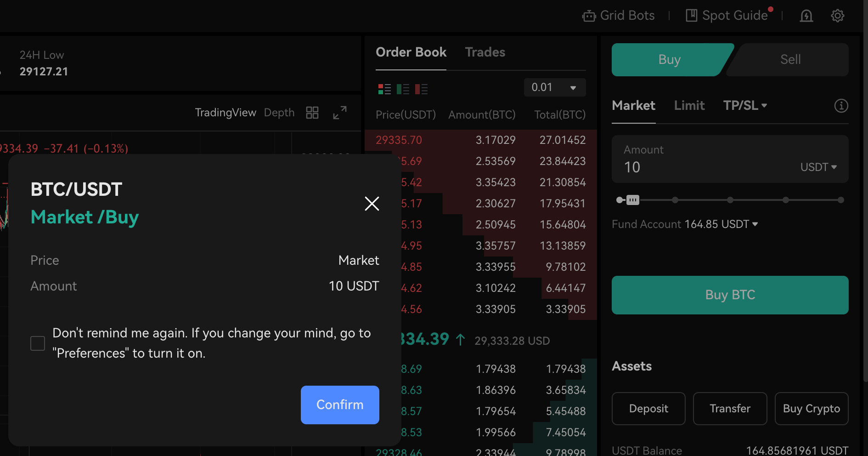Click the price alert bell icon
Viewport: 868px width, 456px height.
coord(806,16)
